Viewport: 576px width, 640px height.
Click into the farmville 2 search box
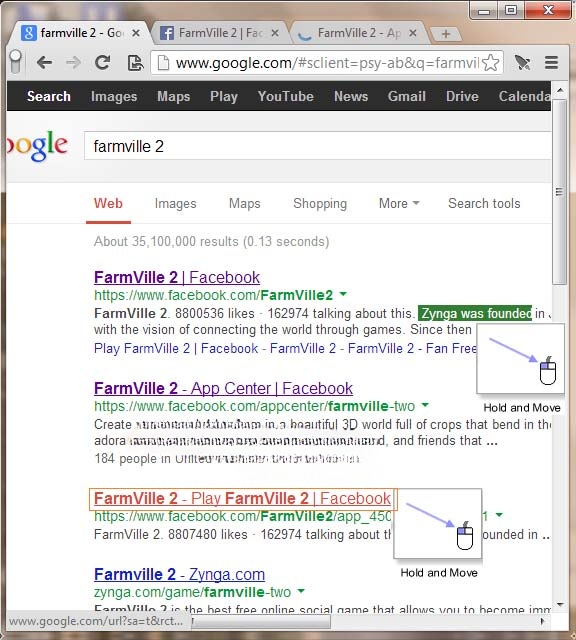coord(318,146)
